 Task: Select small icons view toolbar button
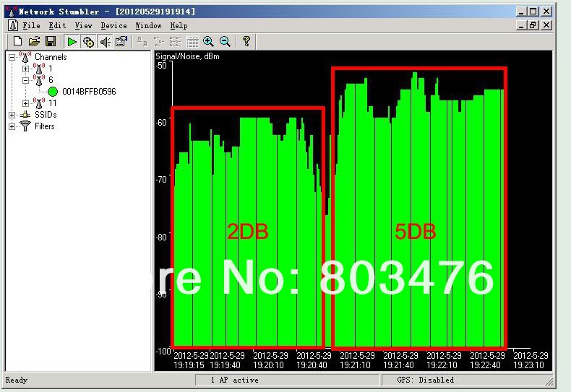tap(159, 42)
